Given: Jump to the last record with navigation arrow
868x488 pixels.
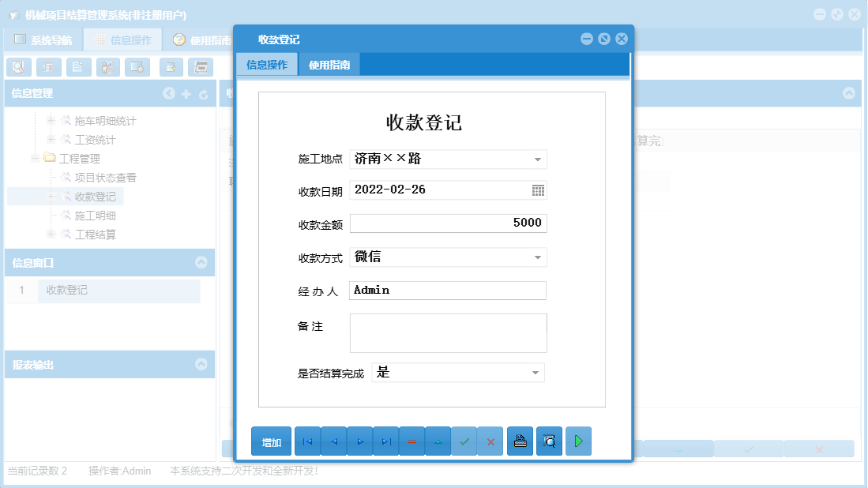Looking at the screenshot, I should (x=385, y=441).
